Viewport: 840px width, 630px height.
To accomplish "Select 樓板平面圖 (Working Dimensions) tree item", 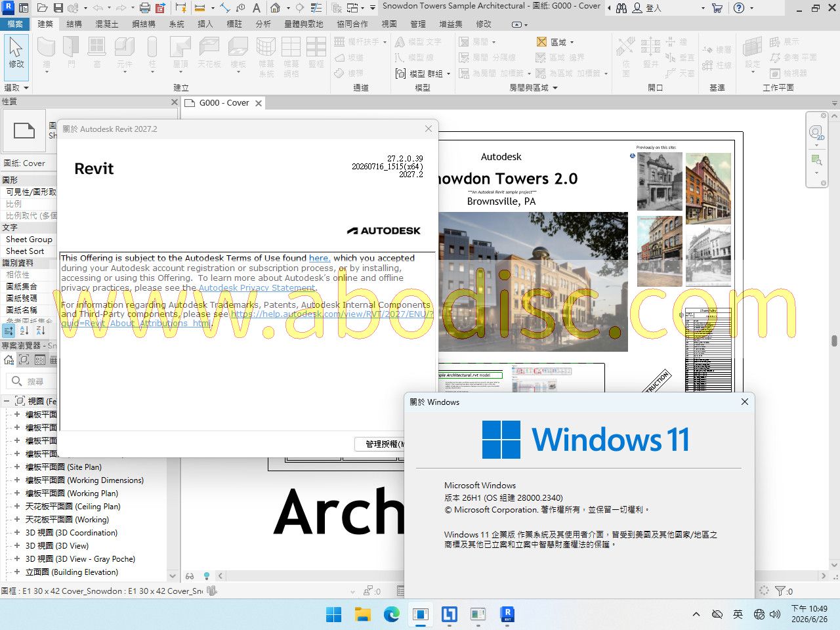I will pyautogui.click(x=85, y=480).
